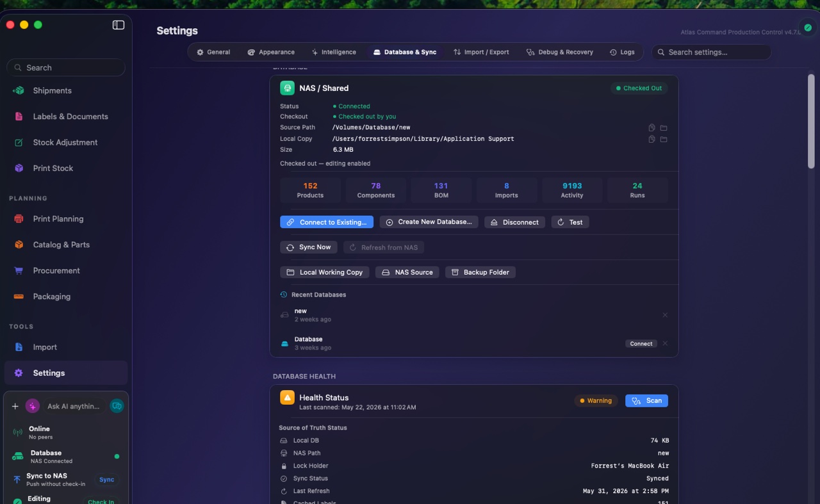The image size is (820, 504).
Task: Click Sync button in Sync to NAS row
Action: coord(107,480)
